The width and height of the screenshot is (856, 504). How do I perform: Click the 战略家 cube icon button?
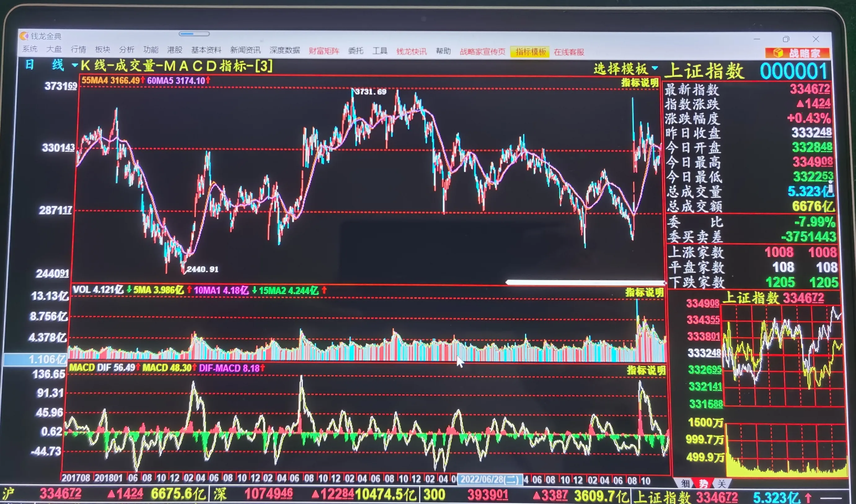pos(778,53)
